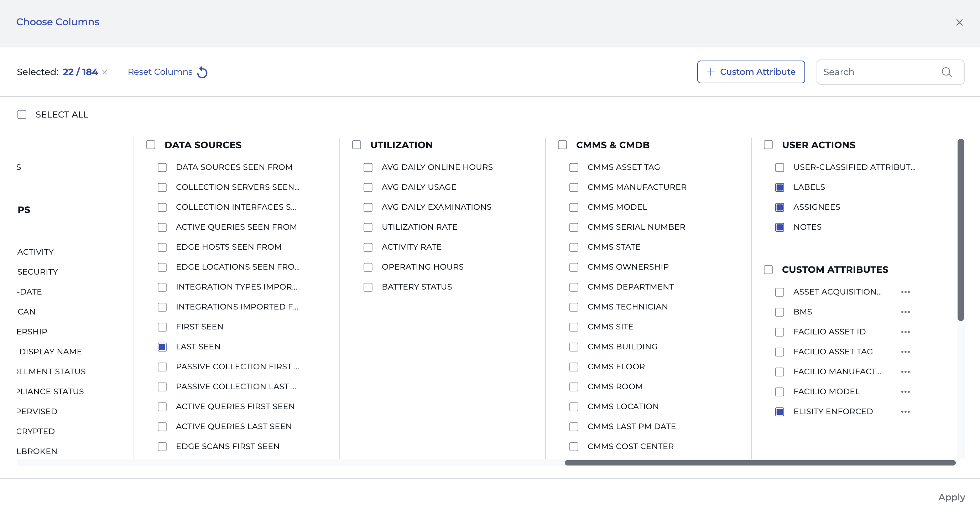Open options for Asset Acquisition attribute
980x515 pixels.
coord(905,292)
